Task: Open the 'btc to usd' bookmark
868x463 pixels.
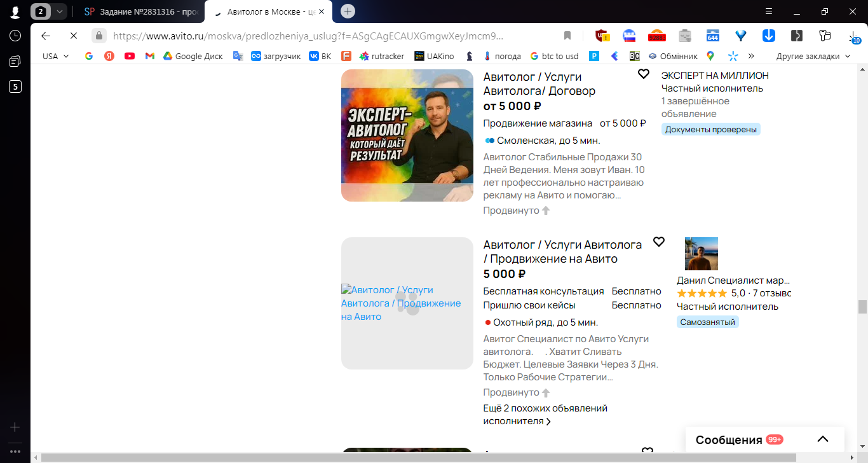Action: tap(554, 56)
